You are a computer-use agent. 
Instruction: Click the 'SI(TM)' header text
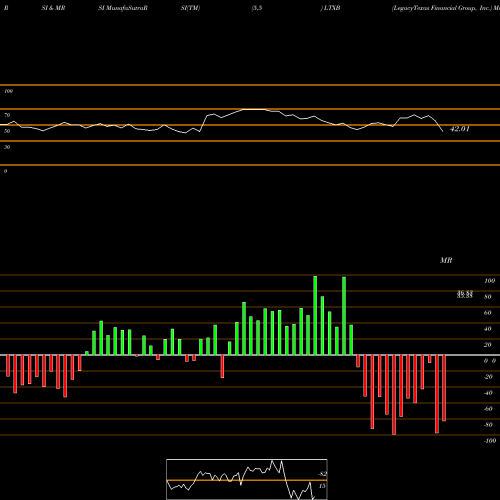pyautogui.click(x=190, y=8)
